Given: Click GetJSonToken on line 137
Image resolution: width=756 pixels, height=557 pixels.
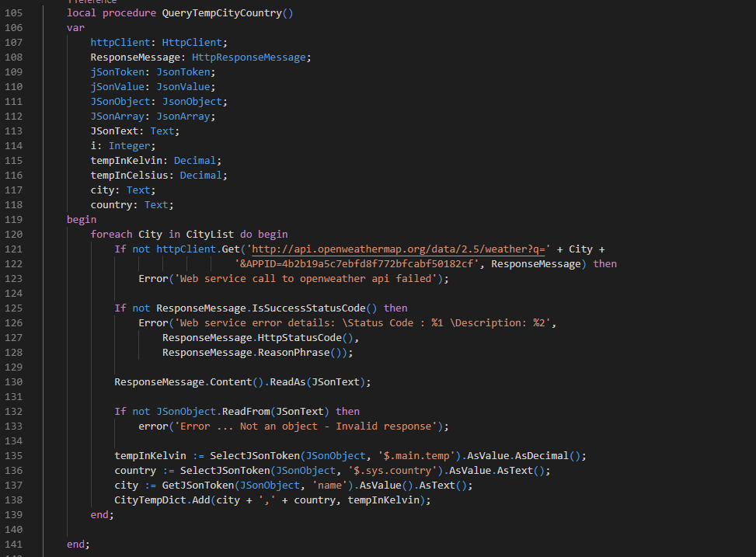Looking at the screenshot, I should point(197,486).
